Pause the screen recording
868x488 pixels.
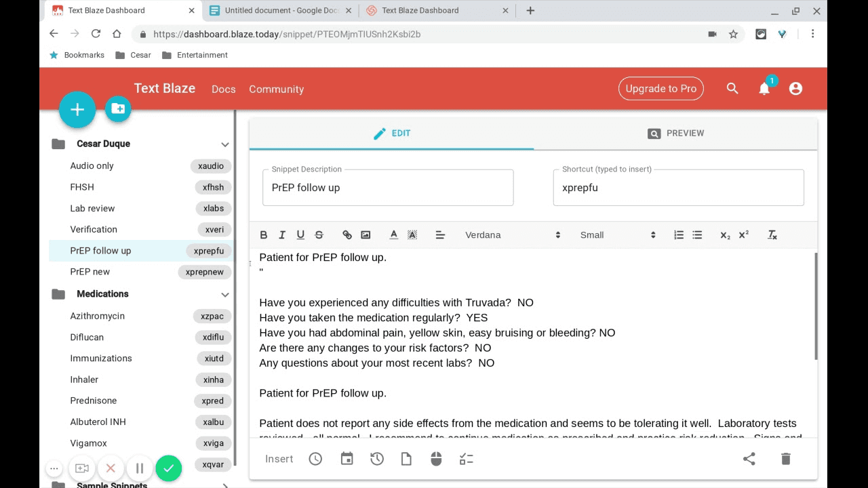coord(140,468)
